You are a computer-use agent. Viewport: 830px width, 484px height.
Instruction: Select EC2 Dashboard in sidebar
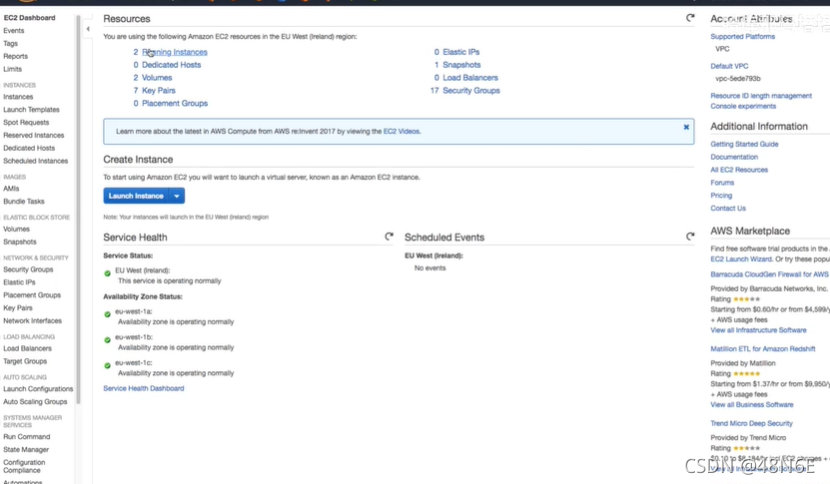[29, 17]
